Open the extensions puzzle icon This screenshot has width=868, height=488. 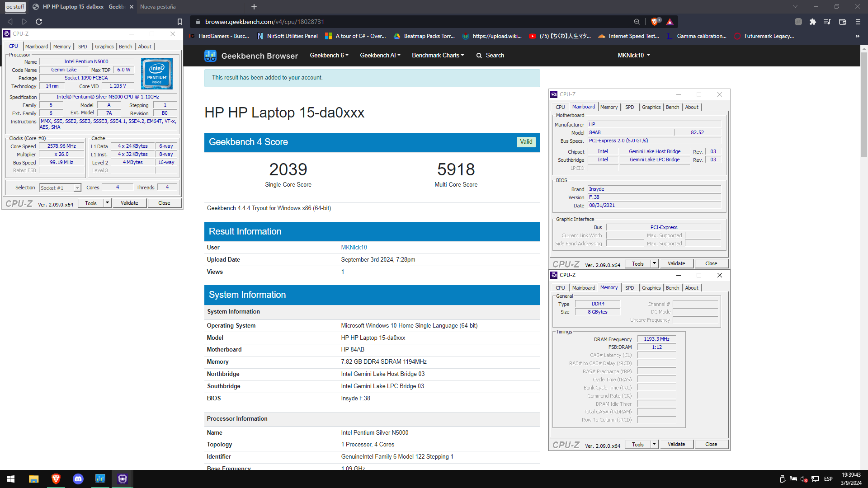[813, 22]
